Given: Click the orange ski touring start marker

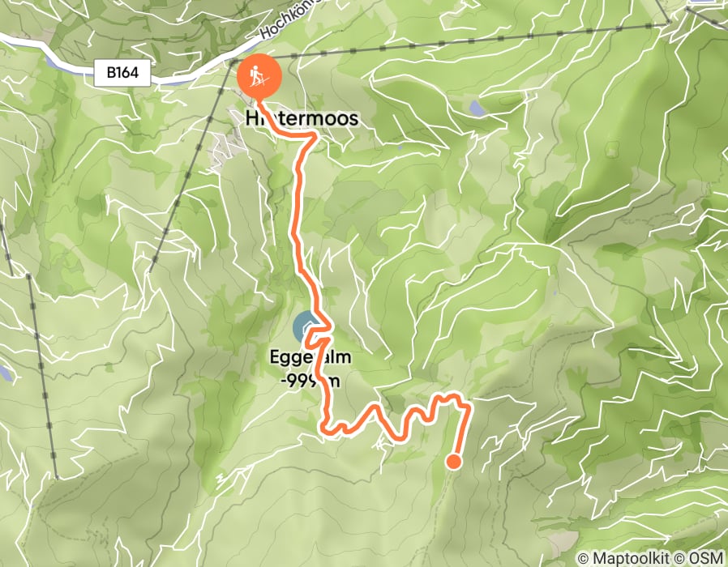Looking at the screenshot, I should pyautogui.click(x=259, y=75).
